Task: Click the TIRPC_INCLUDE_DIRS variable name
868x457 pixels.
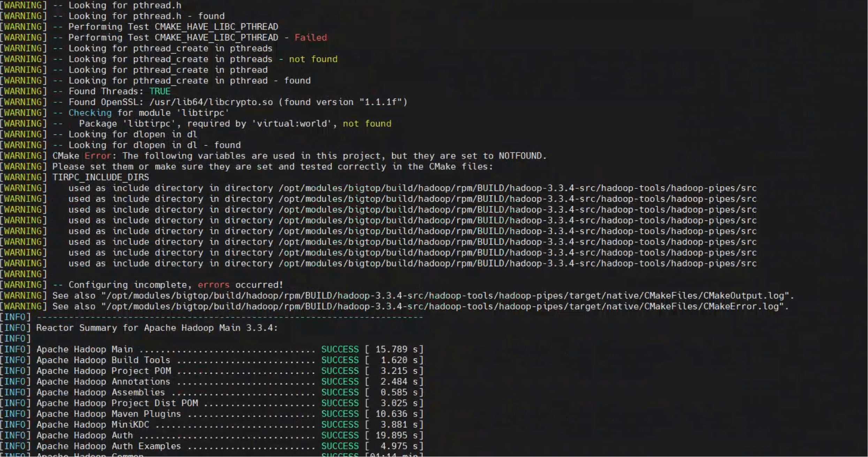Action: pyautogui.click(x=101, y=177)
